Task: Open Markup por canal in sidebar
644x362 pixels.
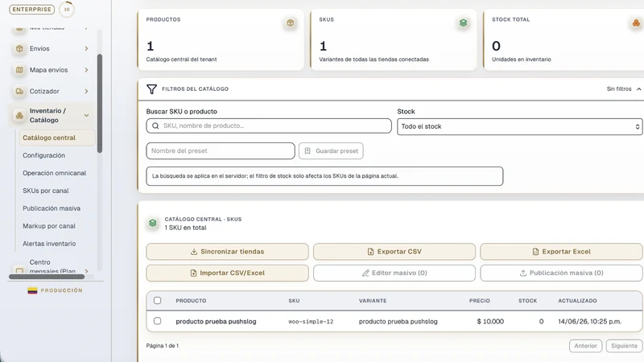Action: click(x=49, y=226)
